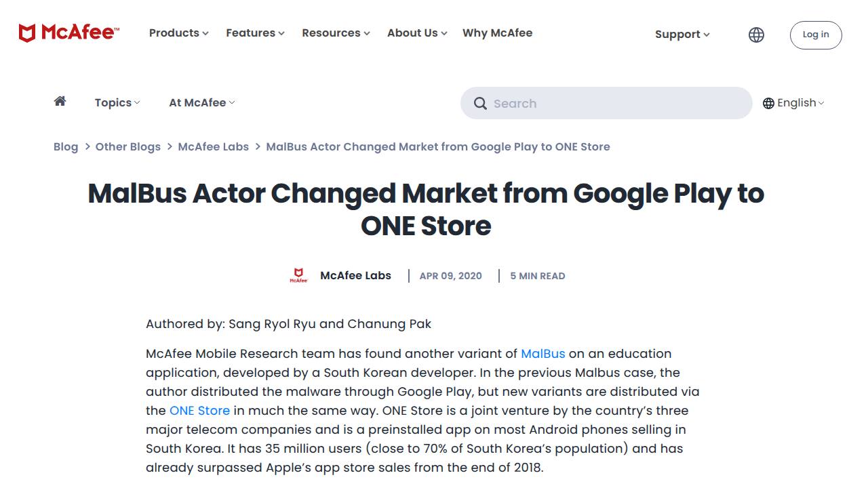Click the Log in button

click(x=816, y=35)
